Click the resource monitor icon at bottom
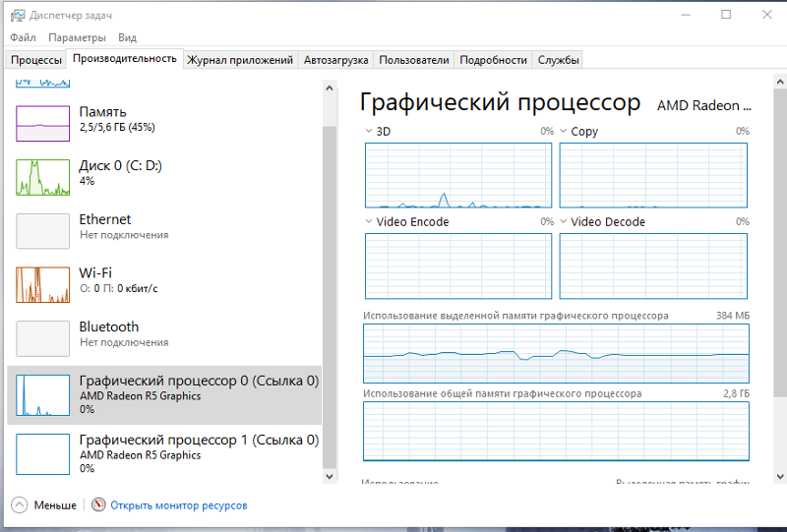 (x=98, y=504)
